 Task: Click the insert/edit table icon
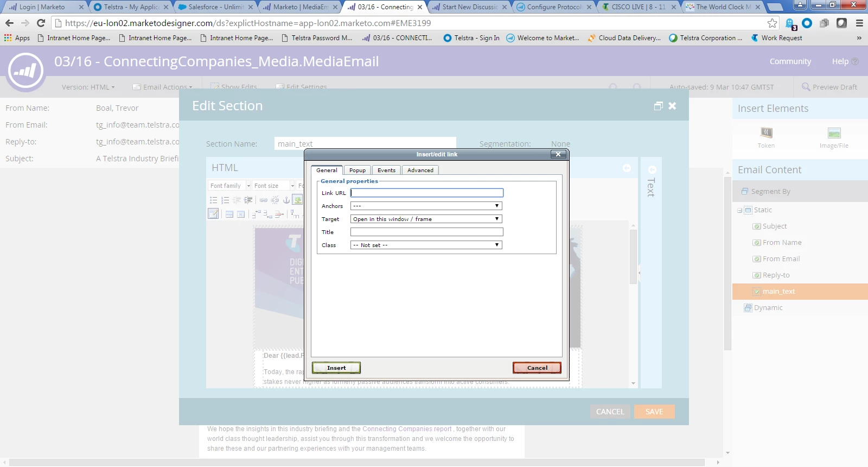214,214
